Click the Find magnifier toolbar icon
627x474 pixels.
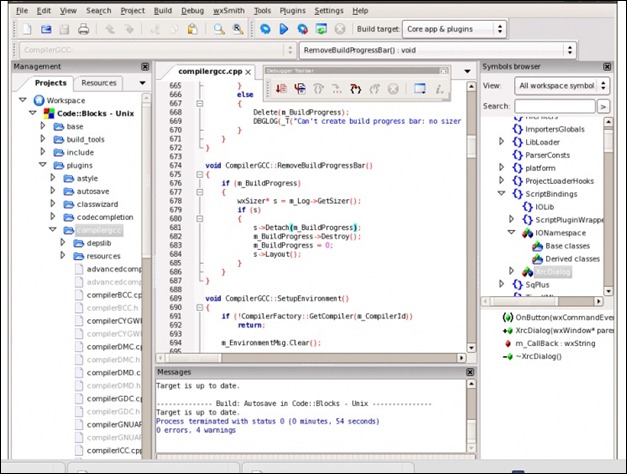(x=219, y=29)
